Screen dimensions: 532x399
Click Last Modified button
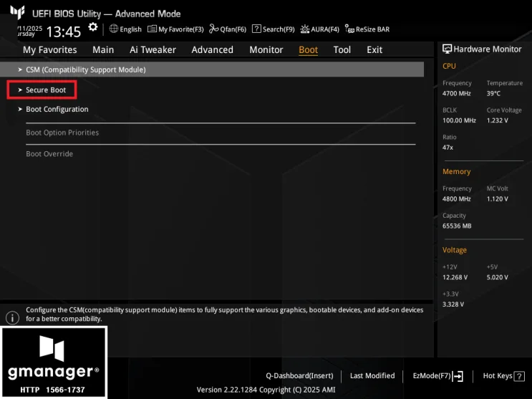372,376
